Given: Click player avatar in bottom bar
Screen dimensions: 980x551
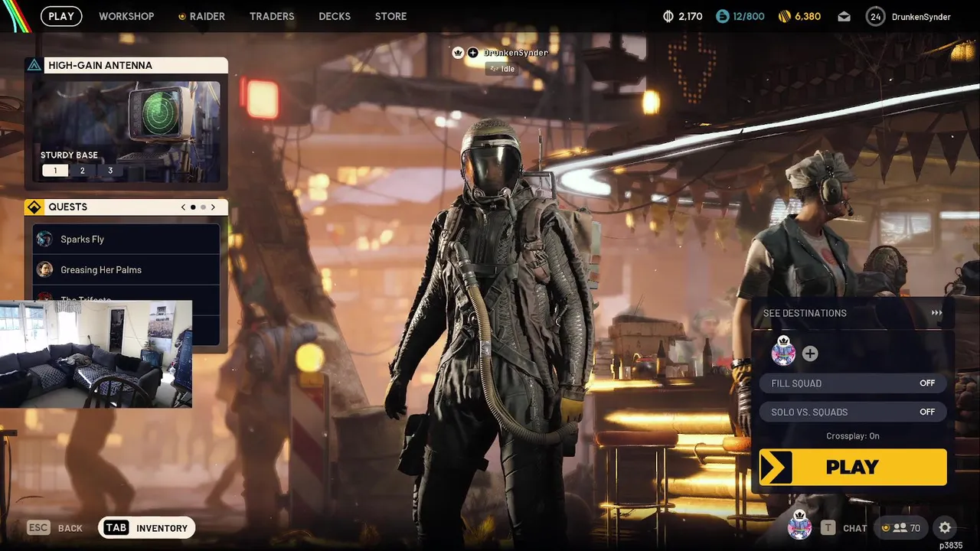Looking at the screenshot, I should (x=799, y=526).
